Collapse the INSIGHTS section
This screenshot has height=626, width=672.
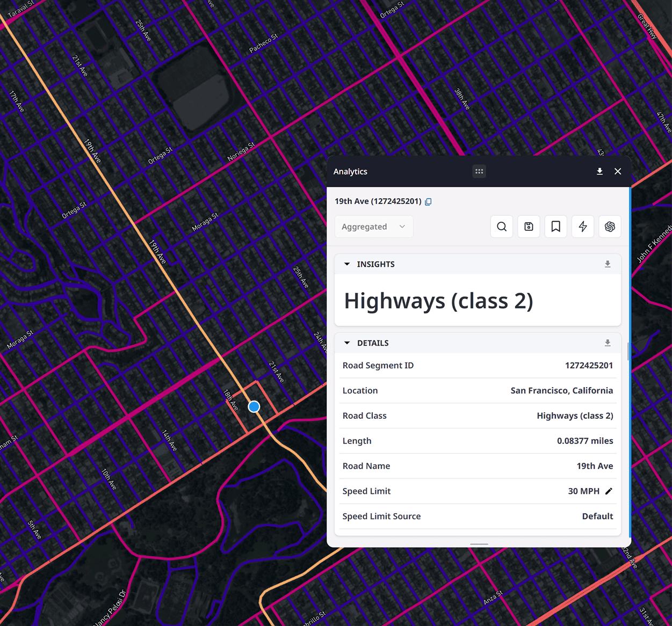347,264
